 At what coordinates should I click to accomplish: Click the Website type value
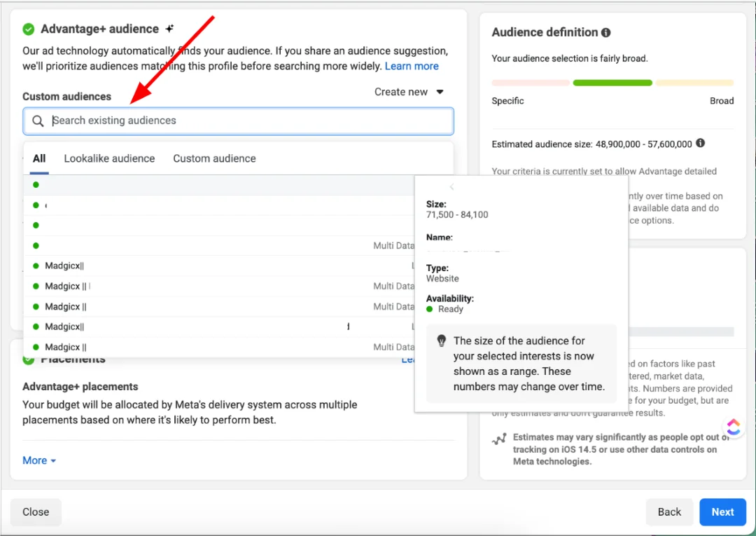point(442,278)
